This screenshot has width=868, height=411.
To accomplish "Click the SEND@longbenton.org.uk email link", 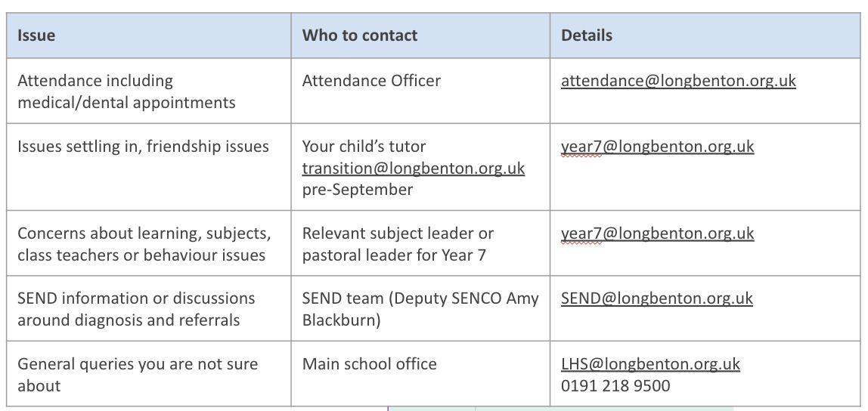I will coord(656,298).
